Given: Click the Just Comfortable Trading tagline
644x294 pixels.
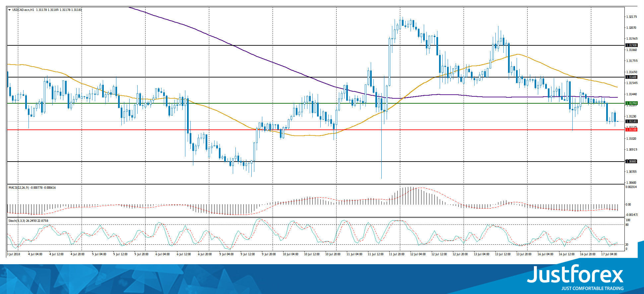Looking at the screenshot, I should point(592,288).
